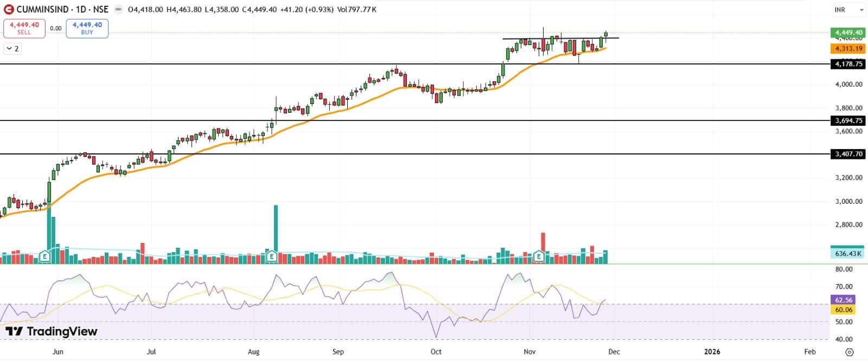Viewport: 868px width, 361px height.
Task: Click the Cummins red logo icon
Action: tap(9, 9)
